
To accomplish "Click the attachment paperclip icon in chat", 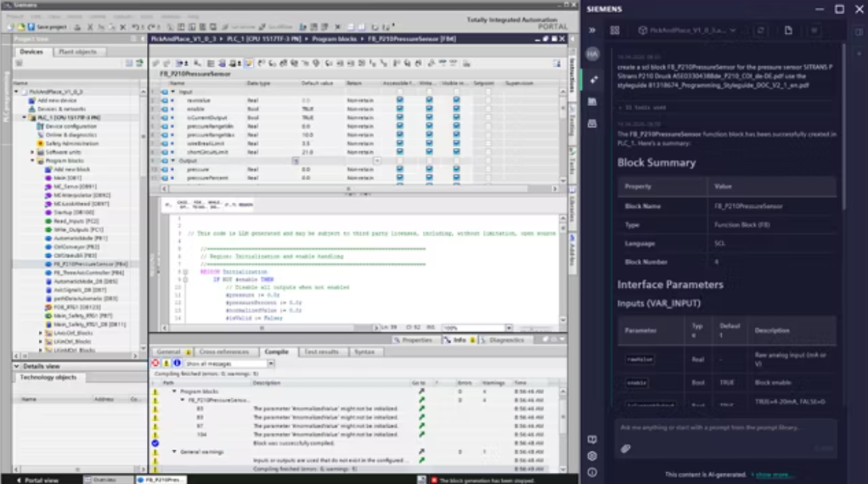I will (x=625, y=449).
